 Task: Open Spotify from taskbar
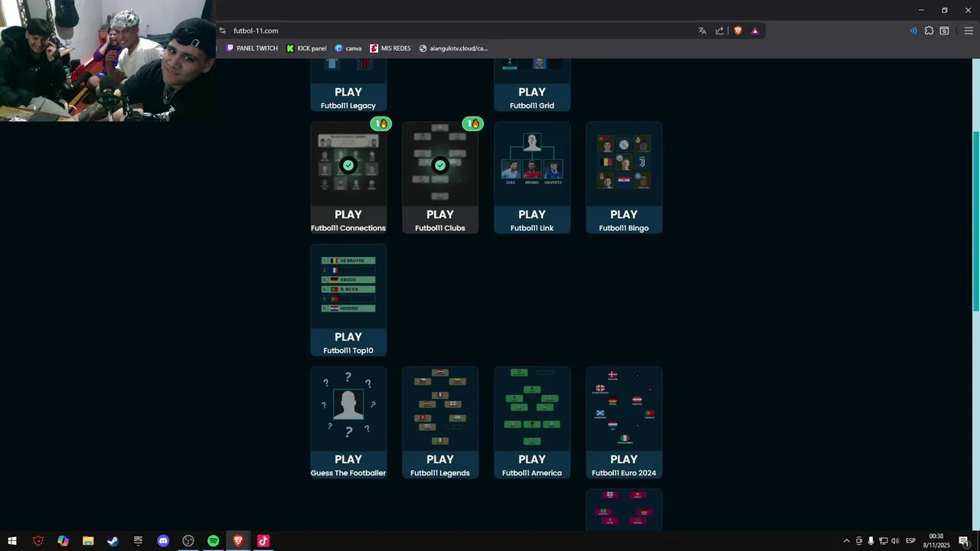[x=213, y=541]
